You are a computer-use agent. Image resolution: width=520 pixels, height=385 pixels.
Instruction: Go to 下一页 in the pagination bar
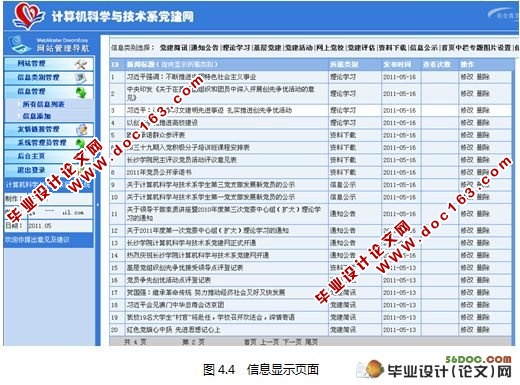point(292,342)
